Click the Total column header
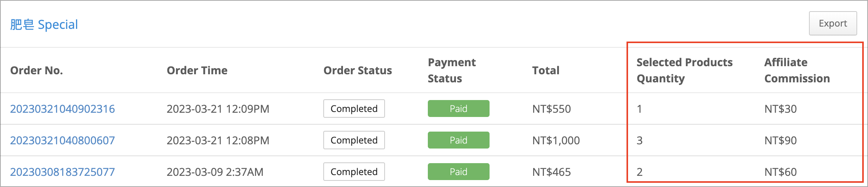The height and width of the screenshot is (187, 868). (x=546, y=70)
